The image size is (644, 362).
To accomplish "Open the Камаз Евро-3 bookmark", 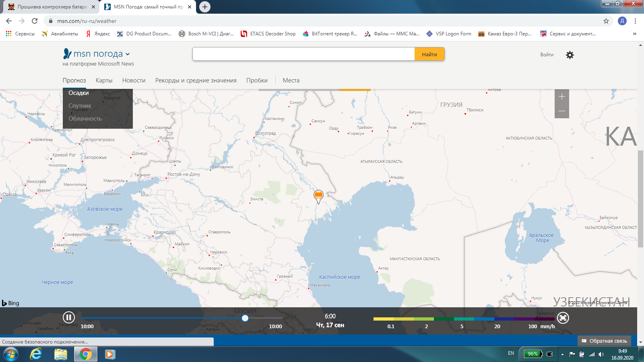I will click(x=505, y=34).
